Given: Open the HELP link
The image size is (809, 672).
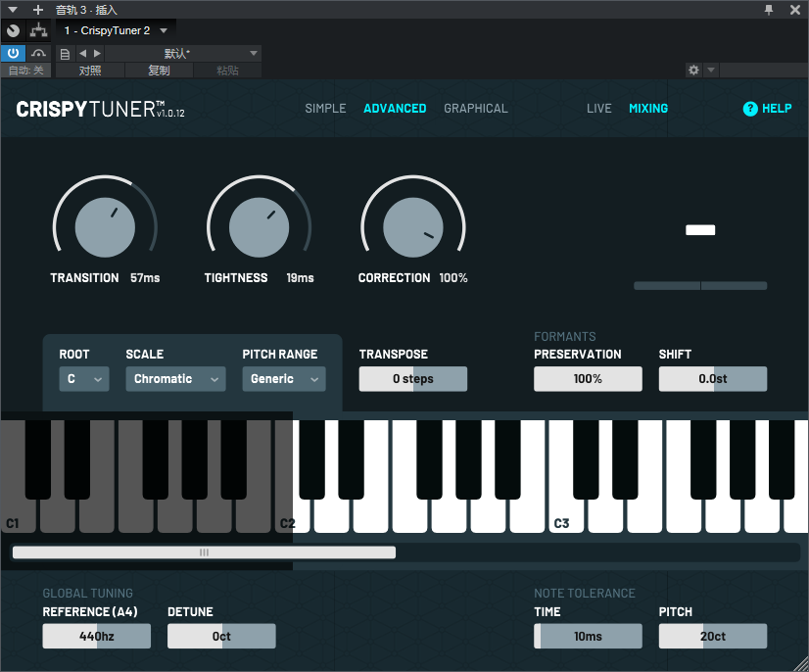Looking at the screenshot, I should tap(777, 109).
